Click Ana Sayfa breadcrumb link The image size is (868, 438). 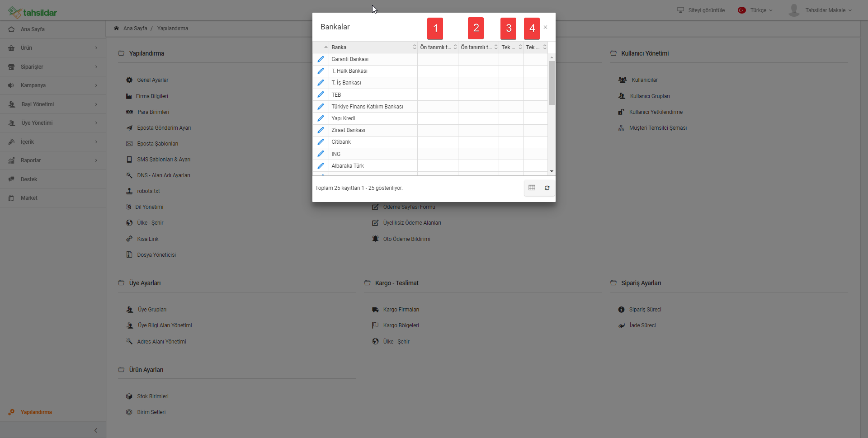(x=135, y=28)
